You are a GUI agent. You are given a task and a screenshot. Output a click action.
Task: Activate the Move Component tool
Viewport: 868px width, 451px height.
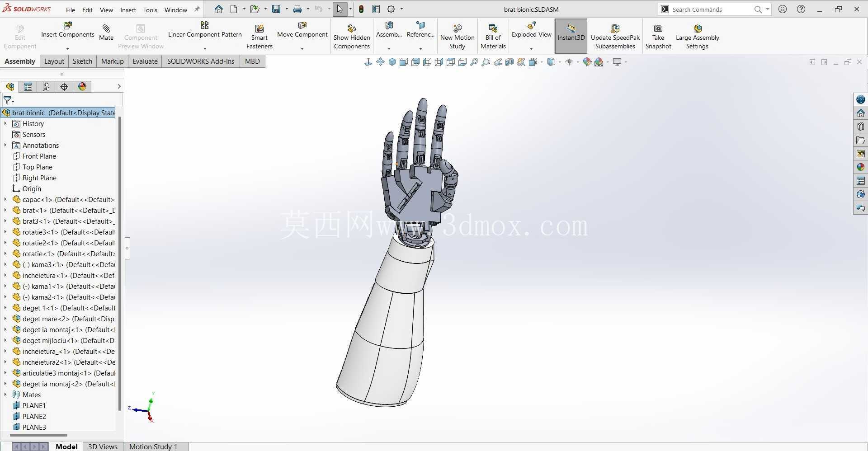(x=302, y=30)
